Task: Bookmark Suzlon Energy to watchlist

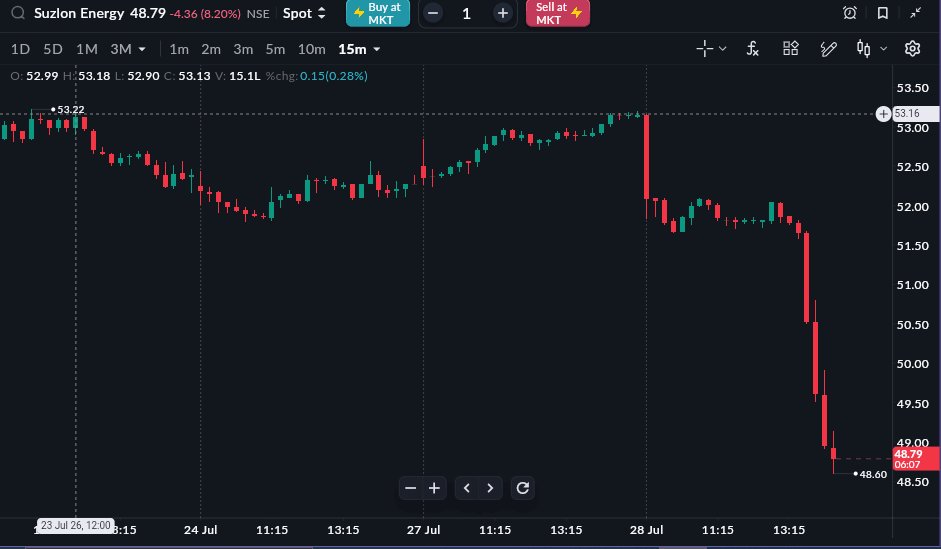Action: 883,13
